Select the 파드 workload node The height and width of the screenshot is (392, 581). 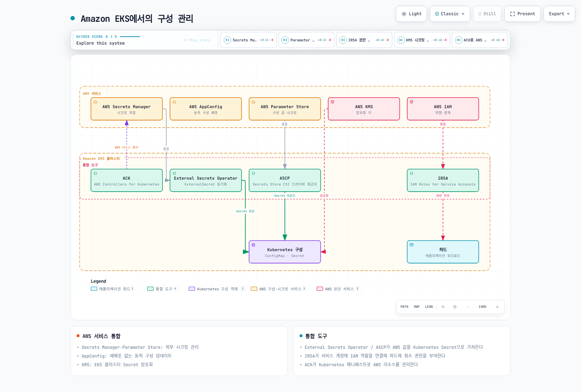click(x=443, y=252)
